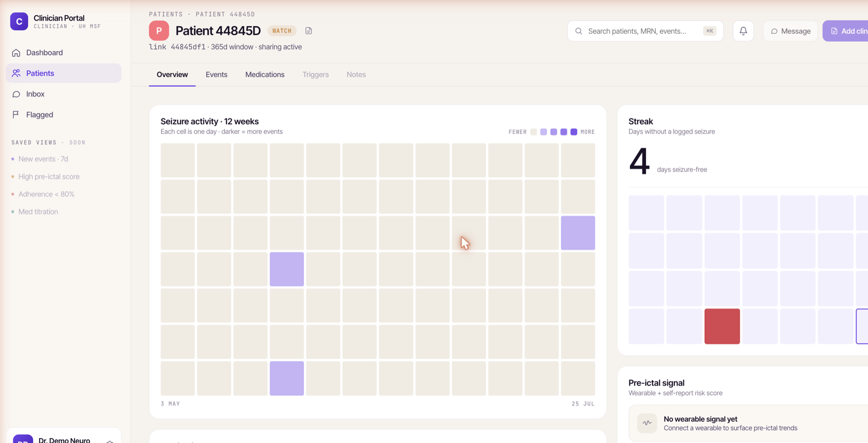Open notifications bell
This screenshot has width=868, height=443.
[743, 31]
